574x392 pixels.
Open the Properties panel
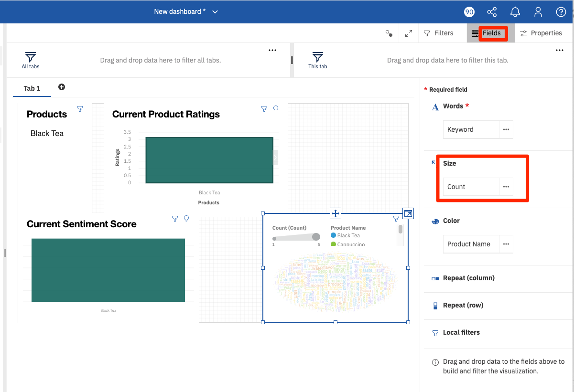point(541,33)
